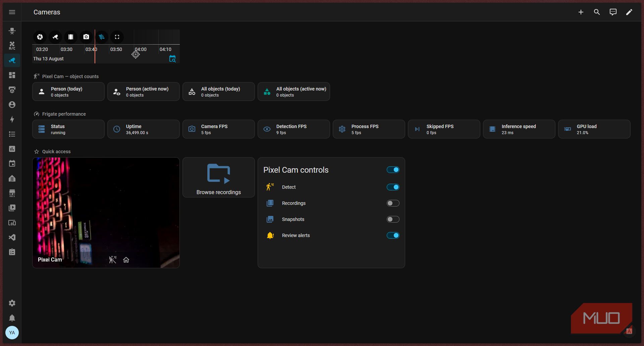Open Notifications bell in sidebar
Image resolution: width=644 pixels, height=346 pixels.
[x=12, y=318]
